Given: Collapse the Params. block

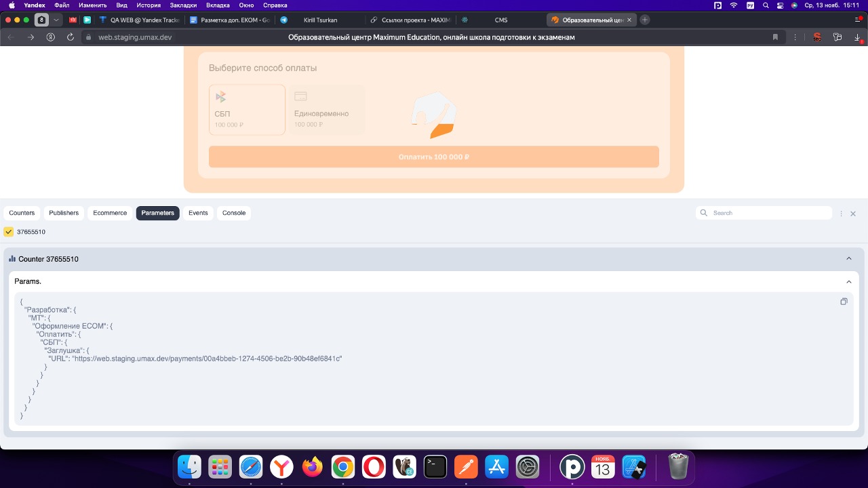Looking at the screenshot, I should click(849, 281).
